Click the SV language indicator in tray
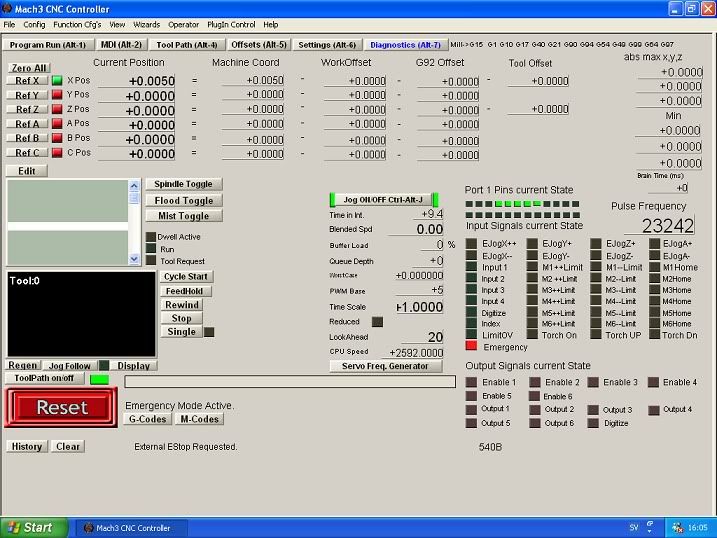717x538 pixels. pyautogui.click(x=634, y=527)
